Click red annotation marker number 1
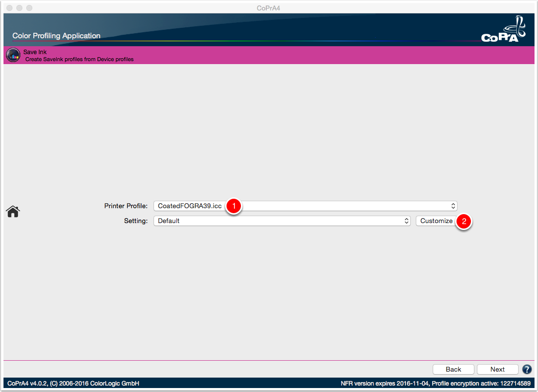 click(x=234, y=206)
